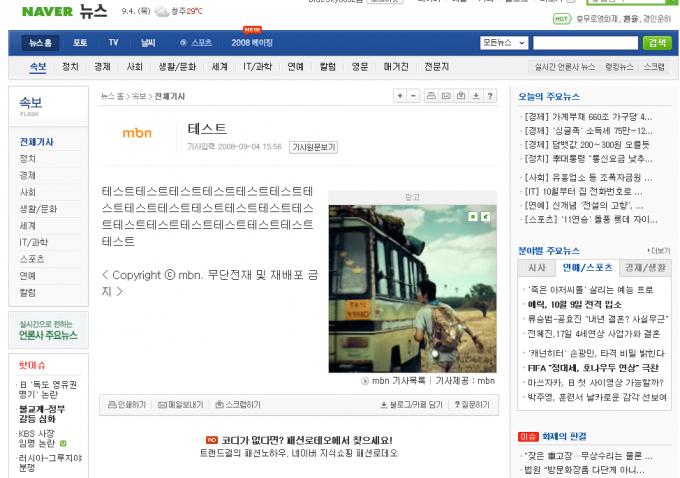Open 랭킹뉴스 link
Screen dimensions: 680x478
coord(619,67)
